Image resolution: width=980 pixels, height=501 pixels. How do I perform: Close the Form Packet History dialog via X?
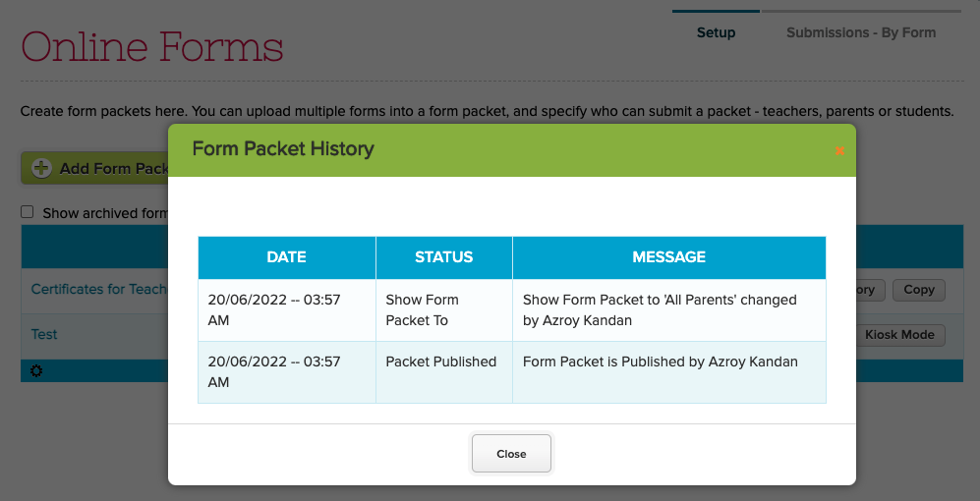pos(838,150)
